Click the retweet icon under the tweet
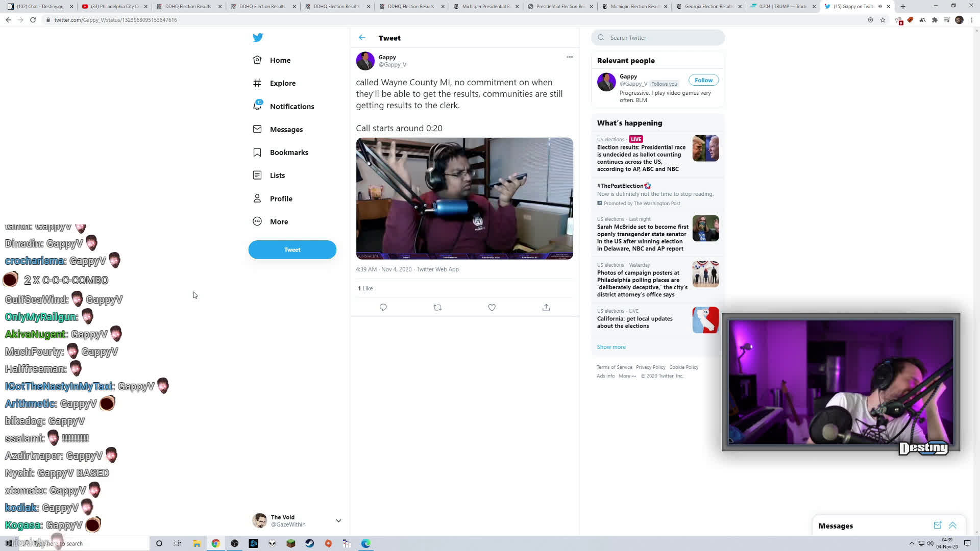 coord(437,308)
